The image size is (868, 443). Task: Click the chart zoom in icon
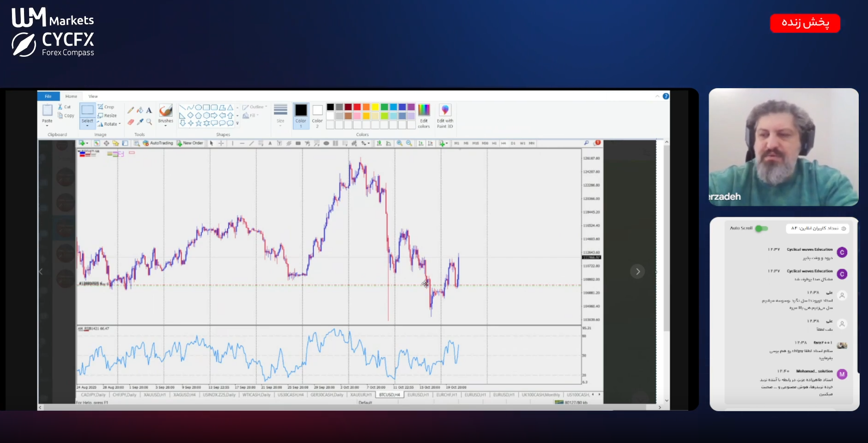[400, 144]
